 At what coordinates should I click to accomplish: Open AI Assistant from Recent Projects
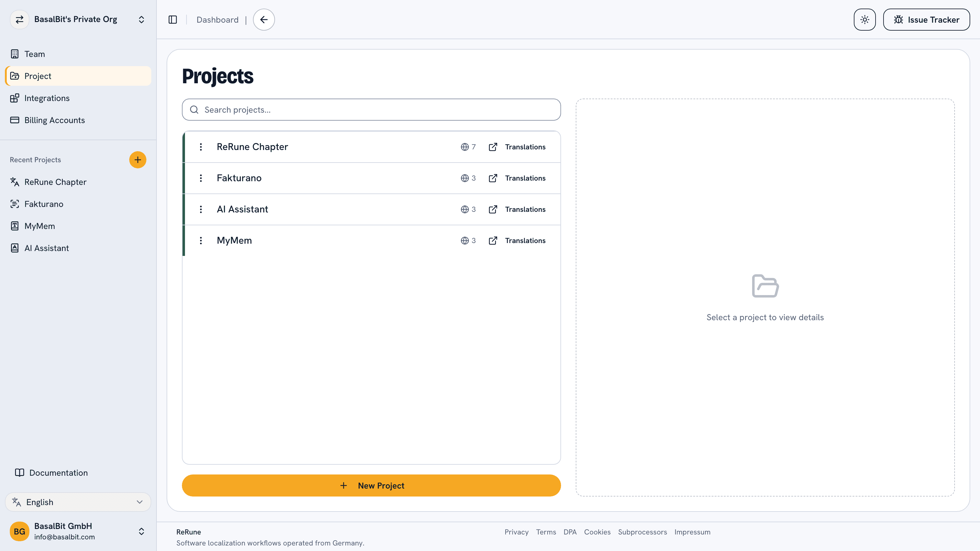tap(78, 248)
